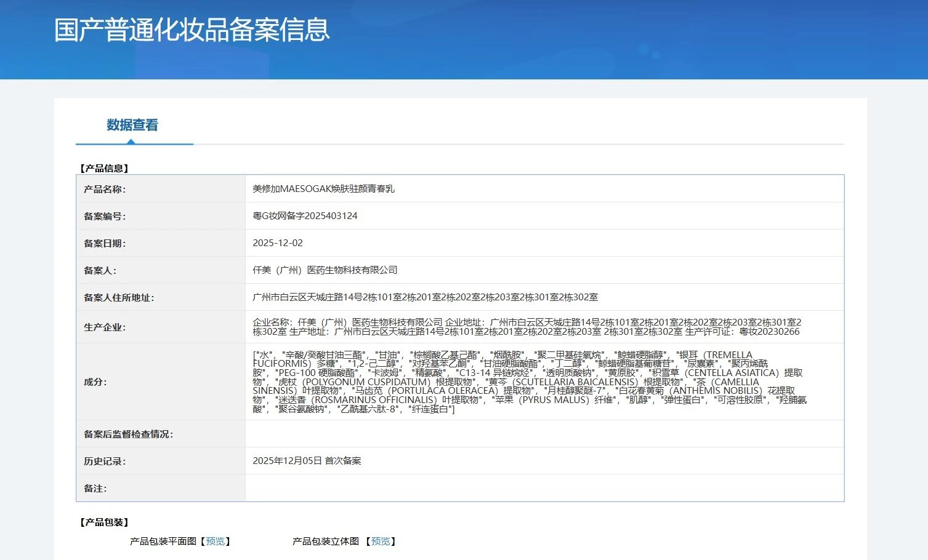Click the 备案后监督检查情况 row label

[129, 434]
